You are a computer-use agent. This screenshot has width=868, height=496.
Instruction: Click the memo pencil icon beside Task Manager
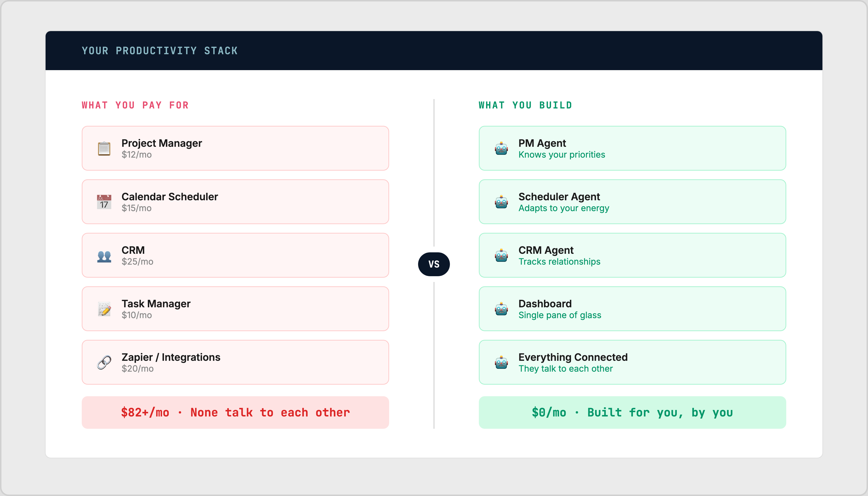[x=104, y=309]
